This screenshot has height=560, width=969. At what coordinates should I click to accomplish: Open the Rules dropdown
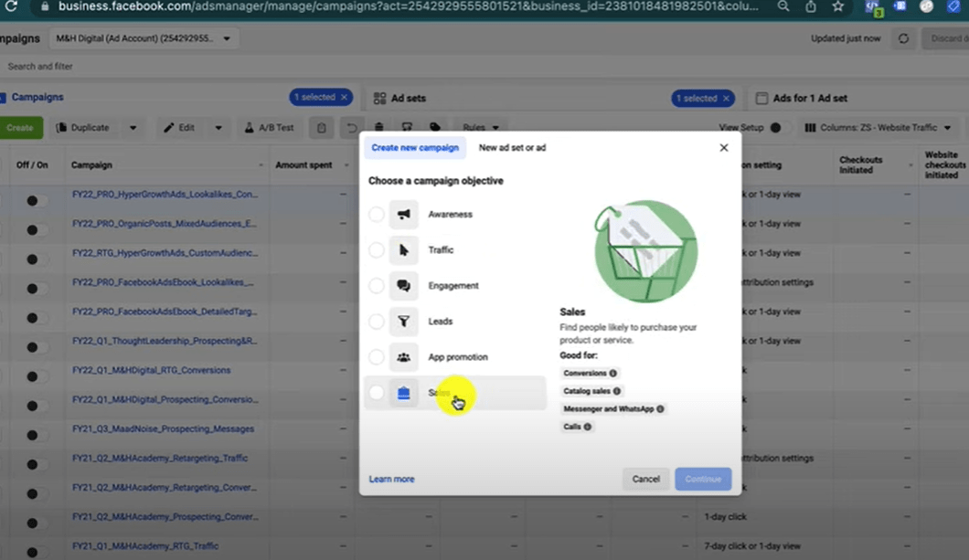click(x=480, y=128)
